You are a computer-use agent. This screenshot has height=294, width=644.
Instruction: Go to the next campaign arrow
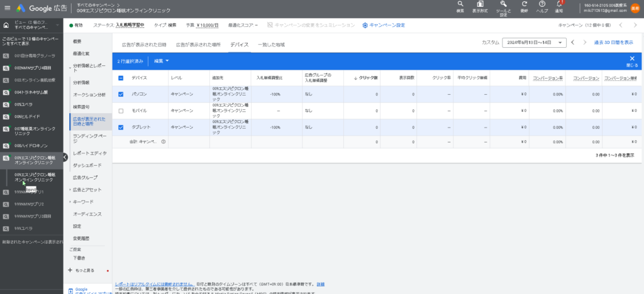pyautogui.click(x=635, y=25)
